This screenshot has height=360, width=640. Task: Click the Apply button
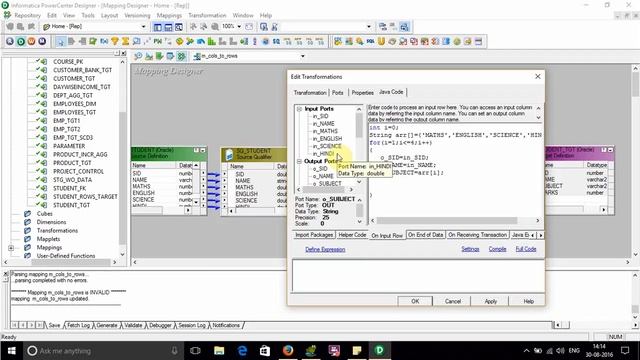[x=491, y=301]
